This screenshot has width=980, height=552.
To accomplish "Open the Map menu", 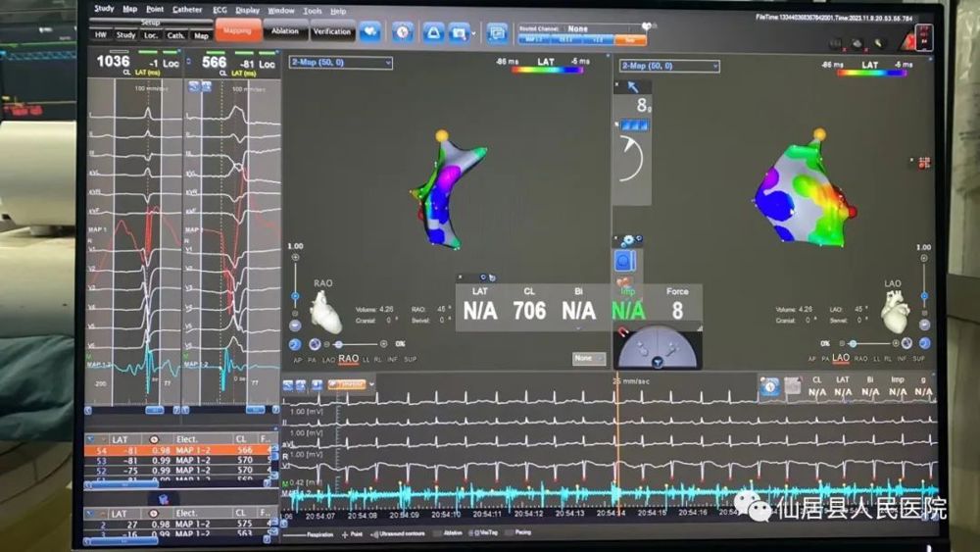I will pyautogui.click(x=130, y=9).
